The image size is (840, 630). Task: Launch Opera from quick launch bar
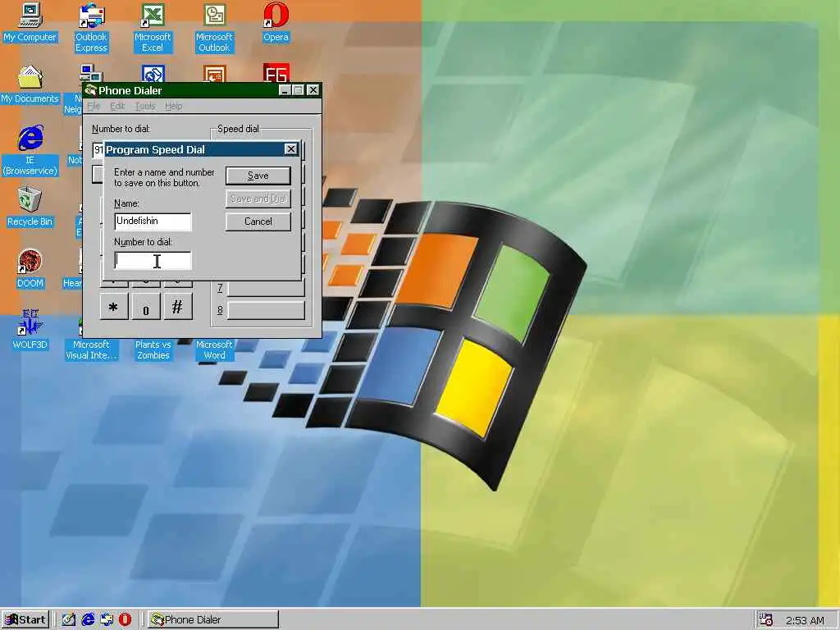click(125, 620)
